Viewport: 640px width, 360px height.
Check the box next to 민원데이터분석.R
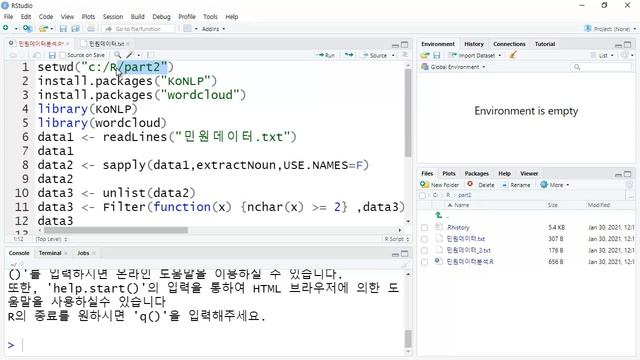click(424, 262)
